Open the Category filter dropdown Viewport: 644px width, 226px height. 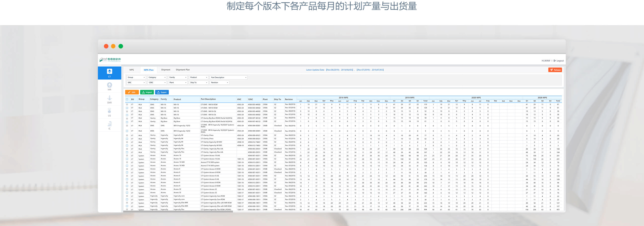[x=157, y=77]
